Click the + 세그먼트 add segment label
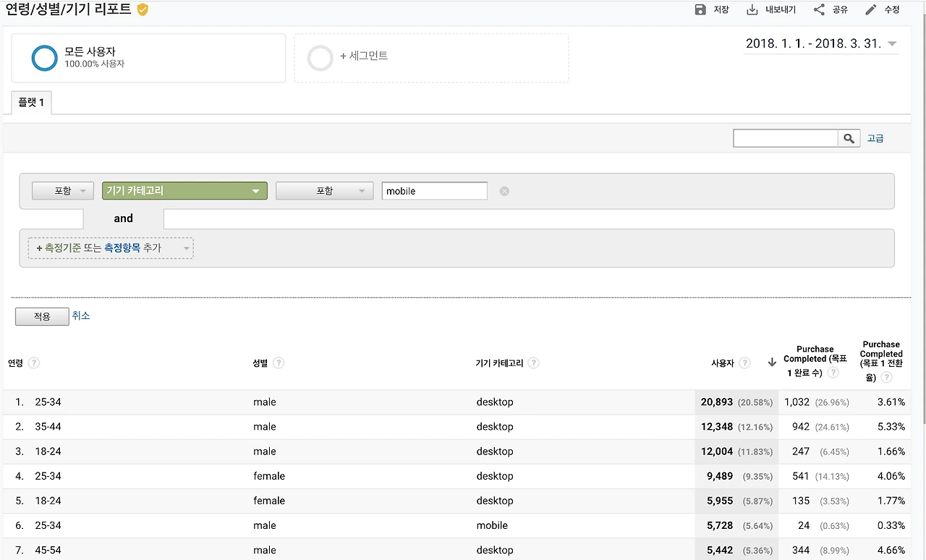 tap(364, 56)
